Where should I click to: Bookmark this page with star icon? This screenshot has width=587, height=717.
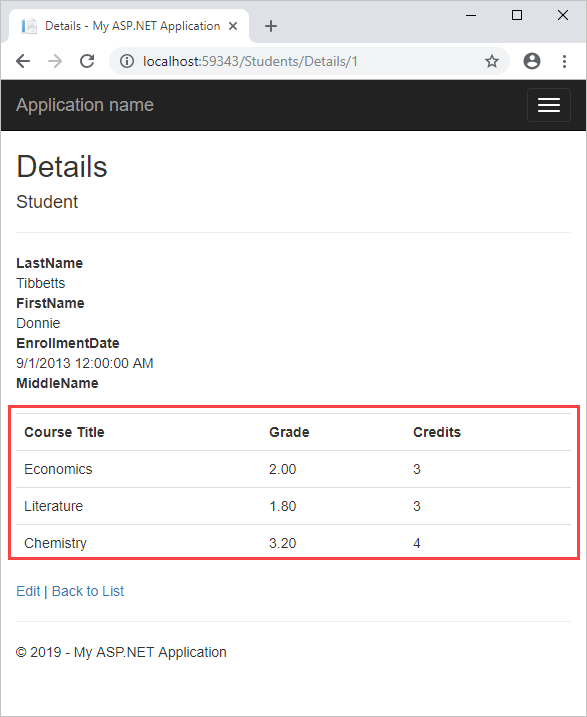[492, 61]
